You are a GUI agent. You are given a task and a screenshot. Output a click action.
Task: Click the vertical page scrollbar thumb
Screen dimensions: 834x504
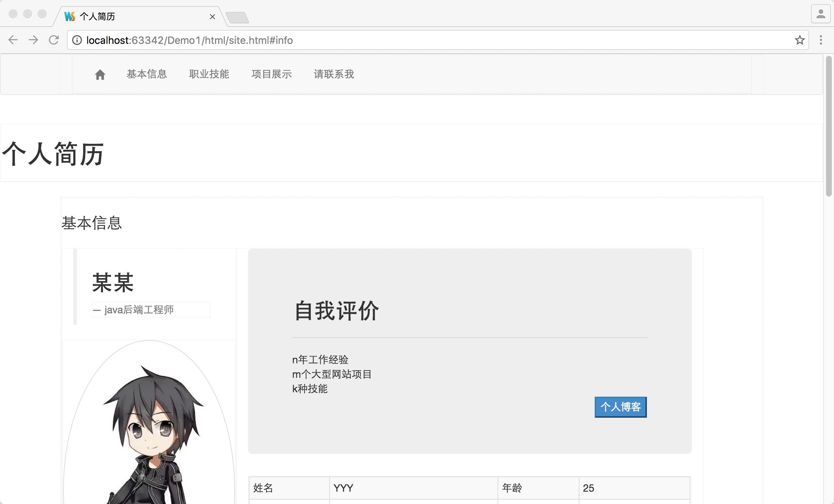coord(829,126)
